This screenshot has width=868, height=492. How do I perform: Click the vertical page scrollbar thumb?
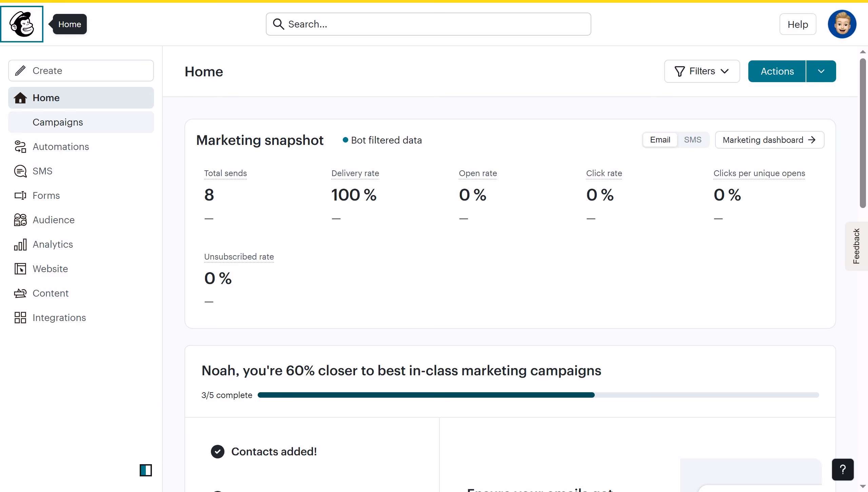point(863,133)
